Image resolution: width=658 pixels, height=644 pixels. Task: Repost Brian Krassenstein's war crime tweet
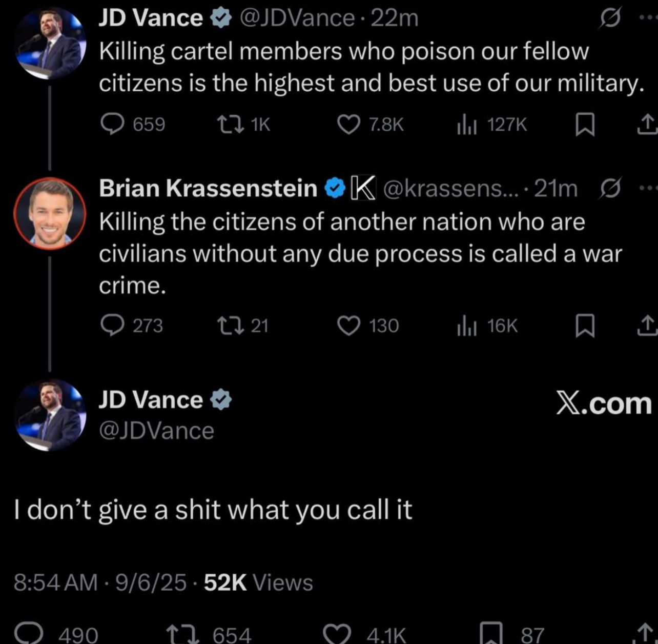point(230,325)
